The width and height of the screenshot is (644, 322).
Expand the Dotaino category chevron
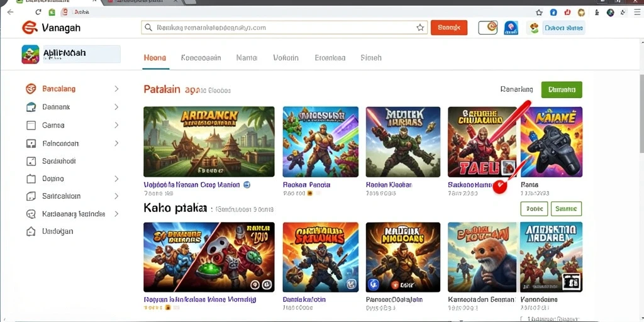[x=116, y=179]
